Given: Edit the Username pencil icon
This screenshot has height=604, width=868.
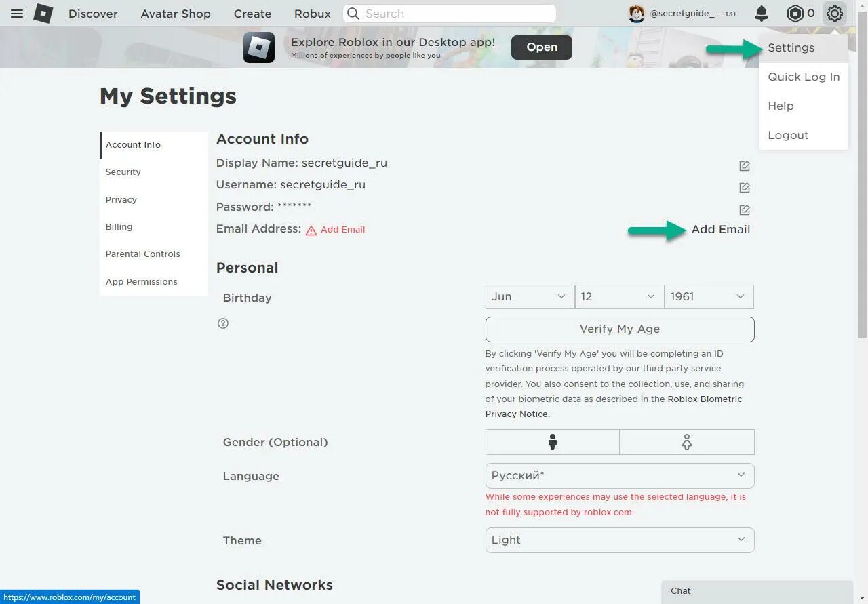Looking at the screenshot, I should pyautogui.click(x=745, y=188).
